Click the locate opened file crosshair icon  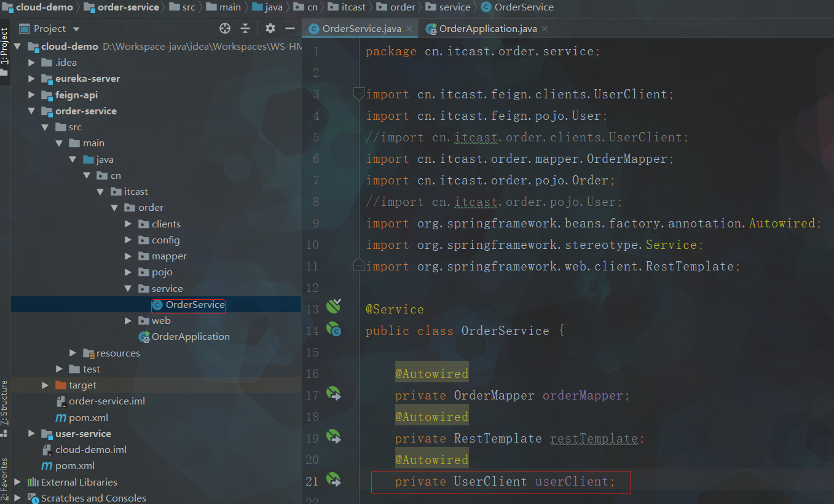point(225,28)
